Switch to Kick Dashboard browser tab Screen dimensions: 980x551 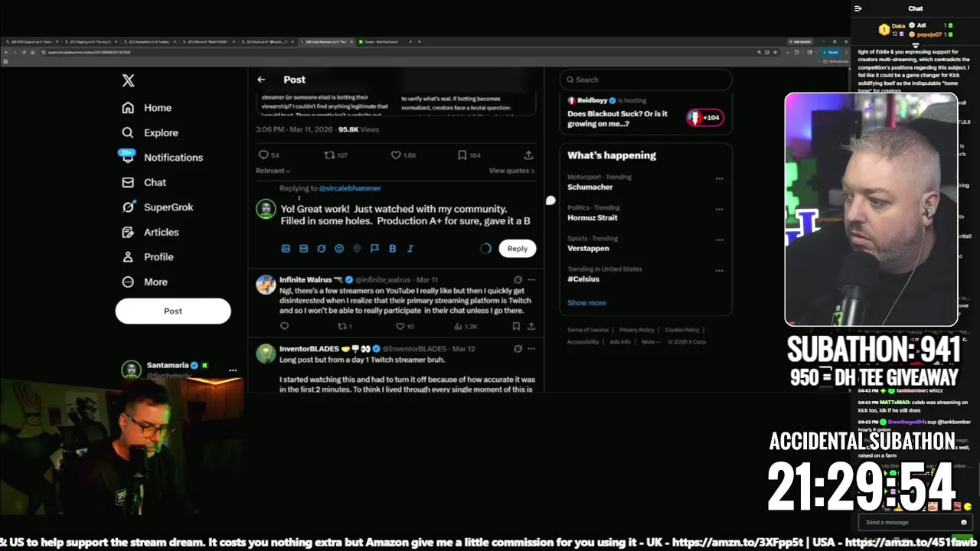[x=384, y=42]
